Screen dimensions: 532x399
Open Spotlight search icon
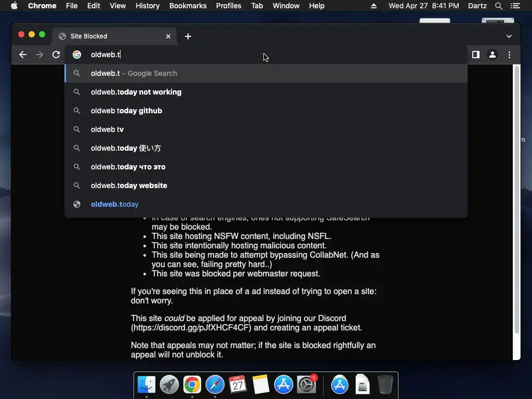click(x=498, y=6)
